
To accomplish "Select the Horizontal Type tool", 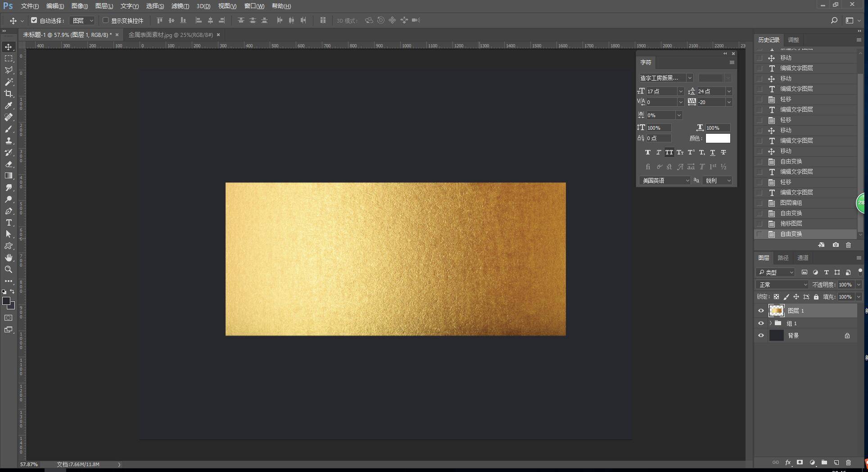I will (x=9, y=222).
